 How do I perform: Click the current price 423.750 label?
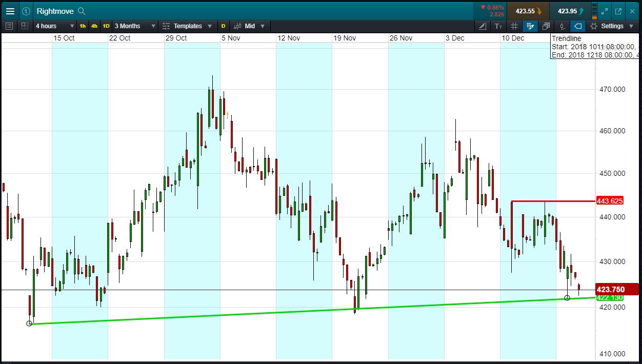point(617,289)
